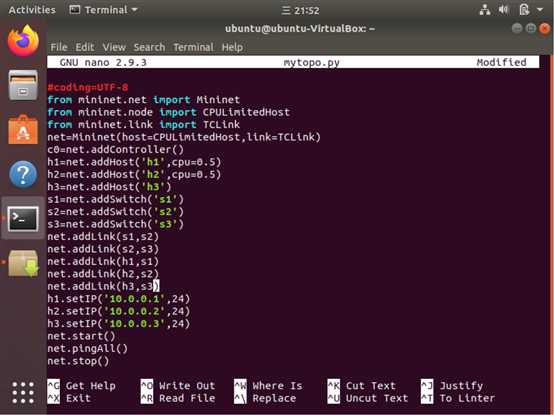Close the terminal window
Viewport: 554px width, 415px height.
544,28
